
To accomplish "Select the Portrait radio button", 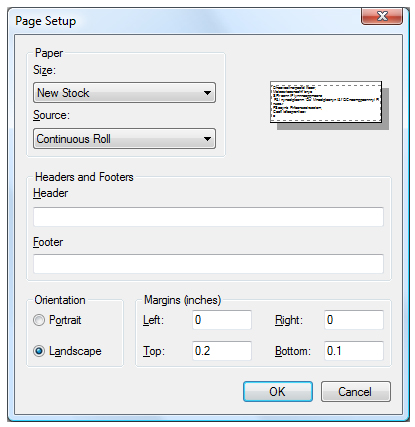I will click(39, 320).
